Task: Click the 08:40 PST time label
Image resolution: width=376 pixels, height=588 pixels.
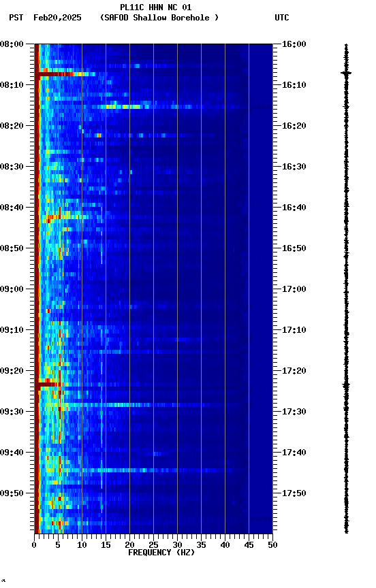Action: 12,208
